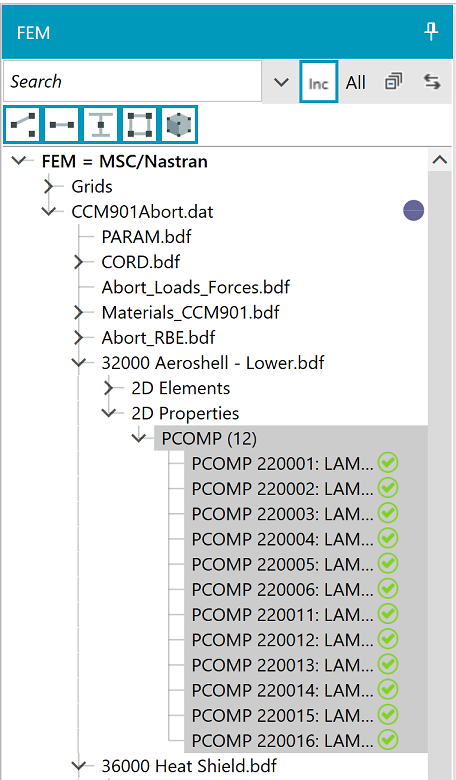Toggle the 1D line elements filter icon

tap(62, 124)
